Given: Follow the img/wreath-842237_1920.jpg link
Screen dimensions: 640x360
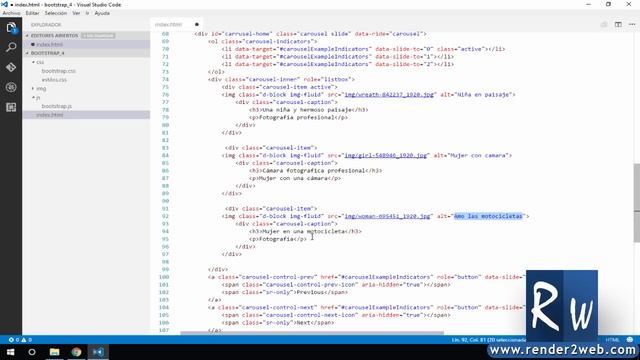Looking at the screenshot, I should [x=389, y=95].
